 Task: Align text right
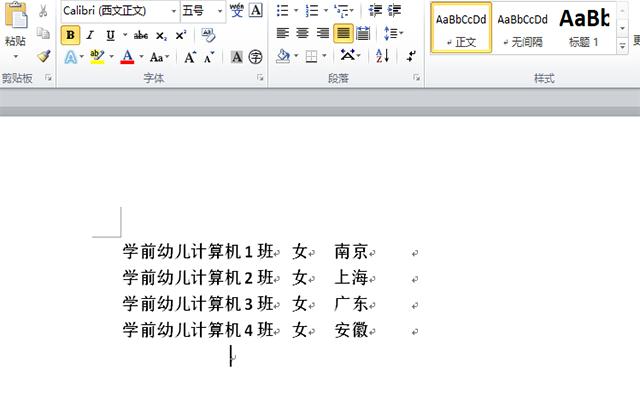click(322, 33)
